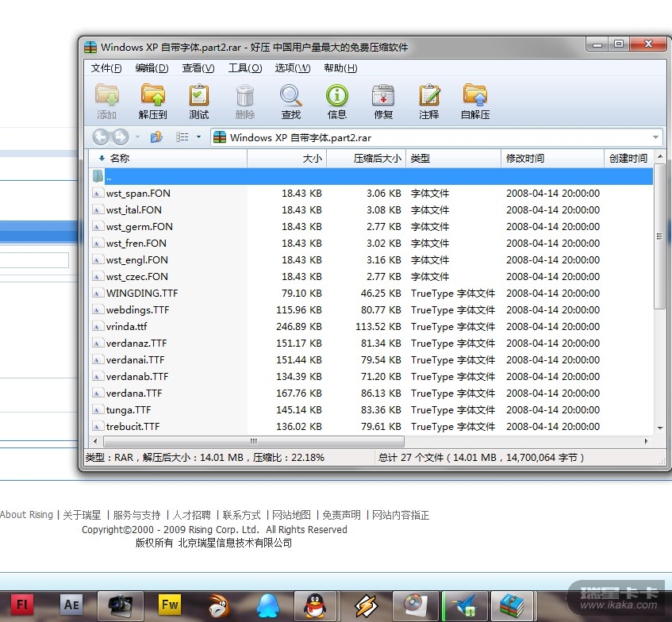This screenshot has width=672, height=622.
Task: Open the 服务与支持 footer link
Action: (136, 515)
